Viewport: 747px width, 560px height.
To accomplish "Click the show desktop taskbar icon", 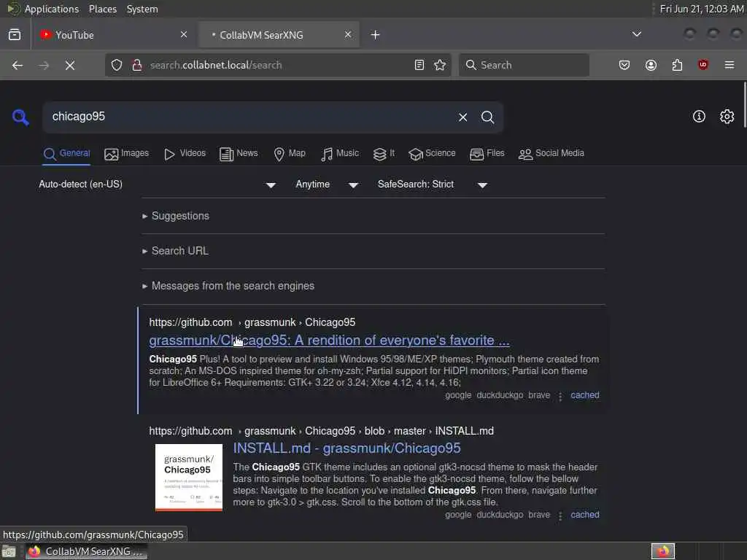I will click(x=9, y=552).
